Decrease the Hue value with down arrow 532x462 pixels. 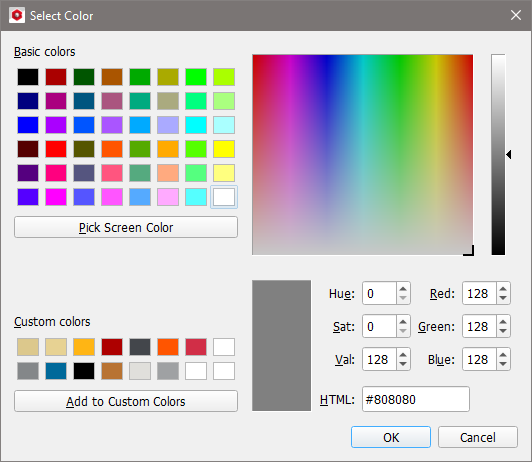403,298
